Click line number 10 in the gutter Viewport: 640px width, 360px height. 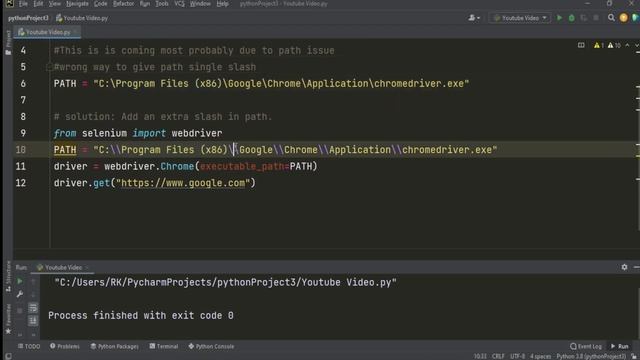pos(21,150)
